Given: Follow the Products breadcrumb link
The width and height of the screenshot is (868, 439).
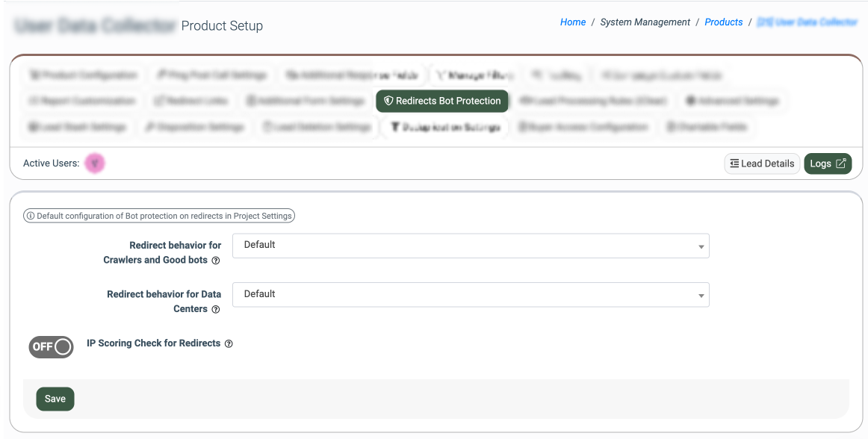Looking at the screenshot, I should [724, 22].
